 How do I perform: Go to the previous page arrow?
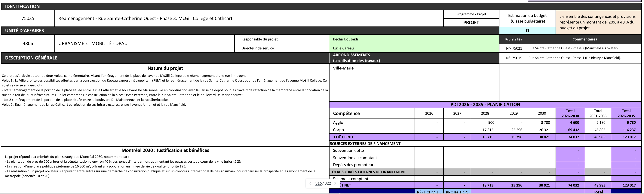pyautogui.click(x=311, y=183)
